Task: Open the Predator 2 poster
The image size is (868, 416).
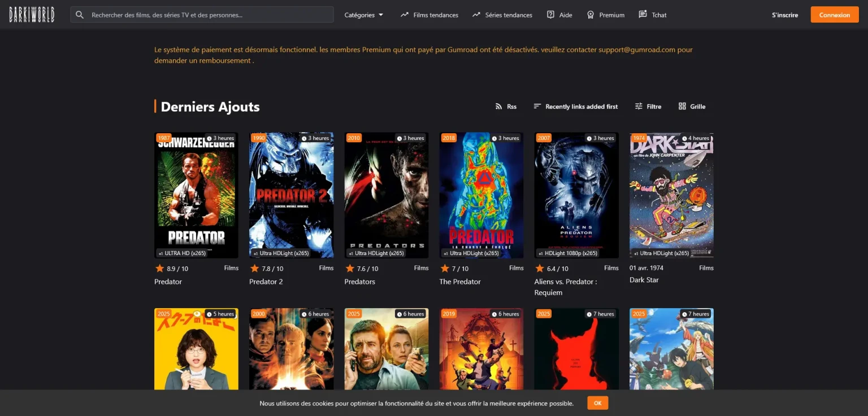Action: point(292,195)
